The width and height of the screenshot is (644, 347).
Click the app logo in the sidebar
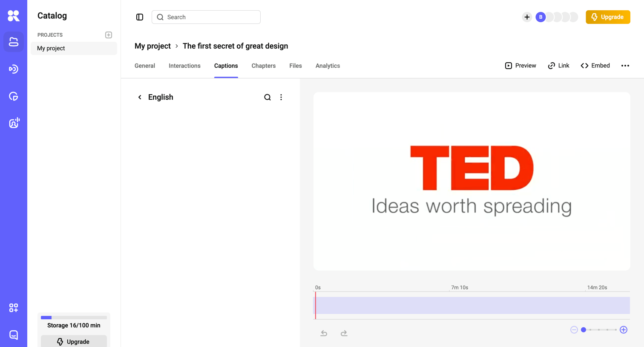(x=14, y=16)
